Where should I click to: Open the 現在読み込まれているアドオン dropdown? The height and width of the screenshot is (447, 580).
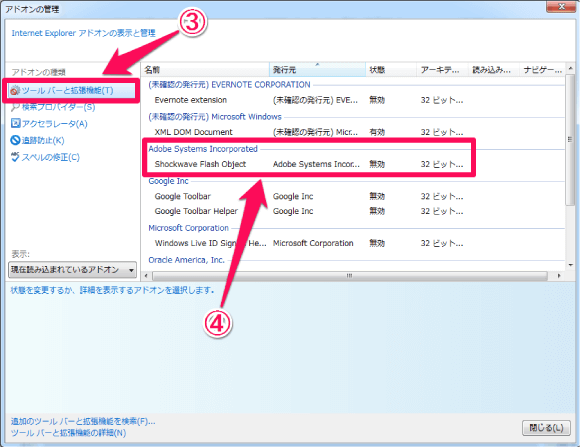click(x=72, y=270)
